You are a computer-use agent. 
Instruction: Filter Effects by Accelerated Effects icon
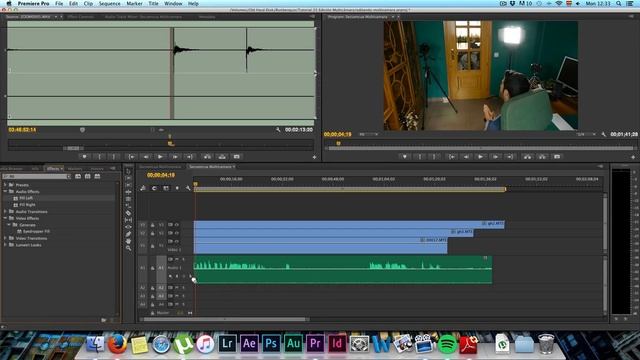78,176
